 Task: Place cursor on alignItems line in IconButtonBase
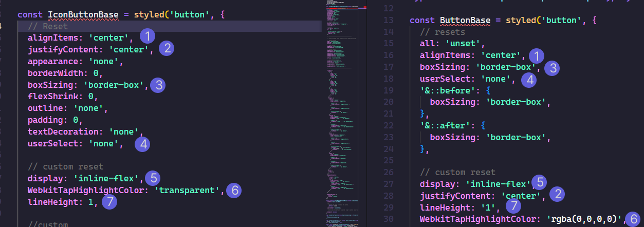(80, 38)
